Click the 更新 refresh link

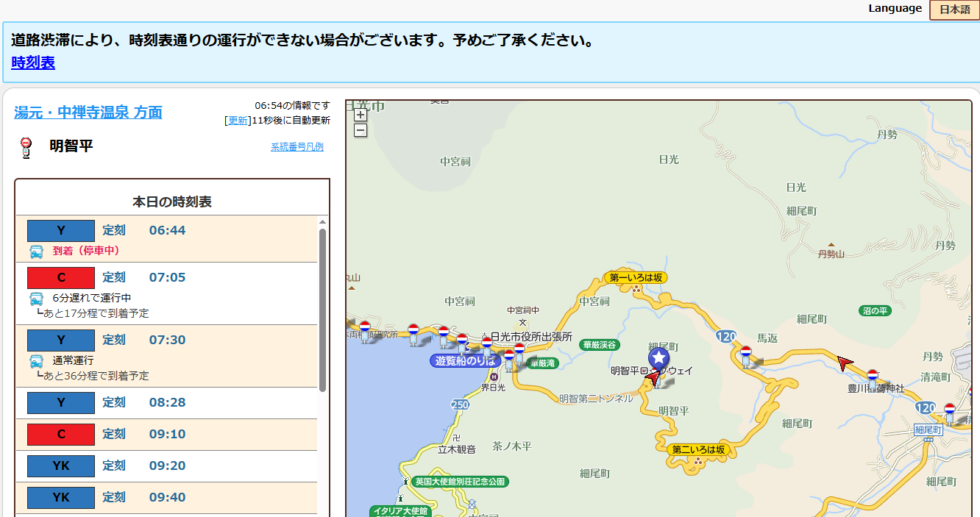pos(238,121)
